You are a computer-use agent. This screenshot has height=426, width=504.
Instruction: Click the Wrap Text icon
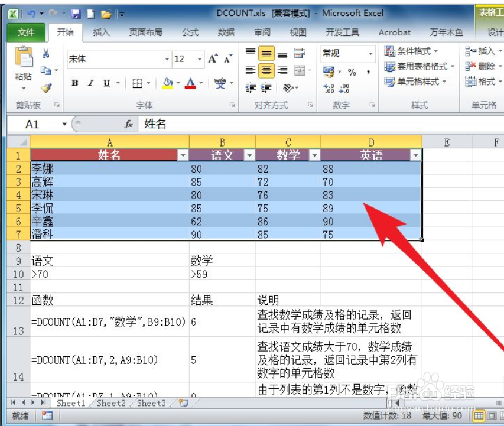[300, 53]
